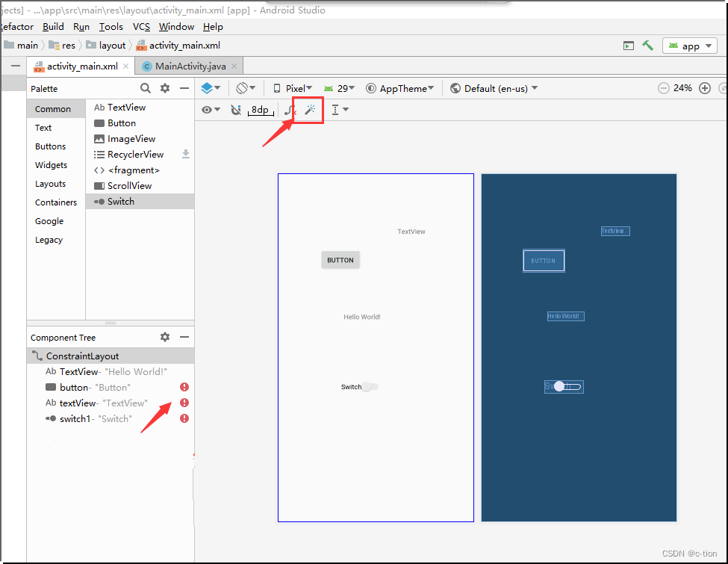The height and width of the screenshot is (564, 728).
Task: Pick <fragment> in the palette
Action: [140, 170]
